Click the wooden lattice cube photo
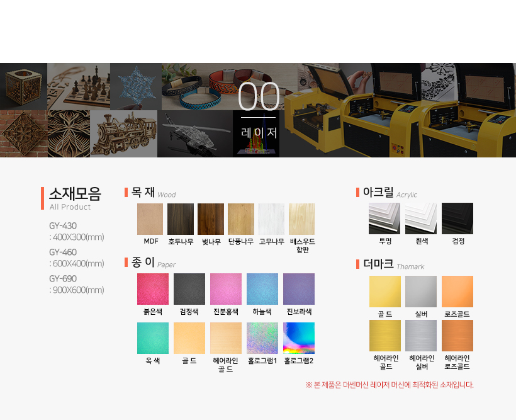The image size is (516, 420). click(x=23, y=87)
